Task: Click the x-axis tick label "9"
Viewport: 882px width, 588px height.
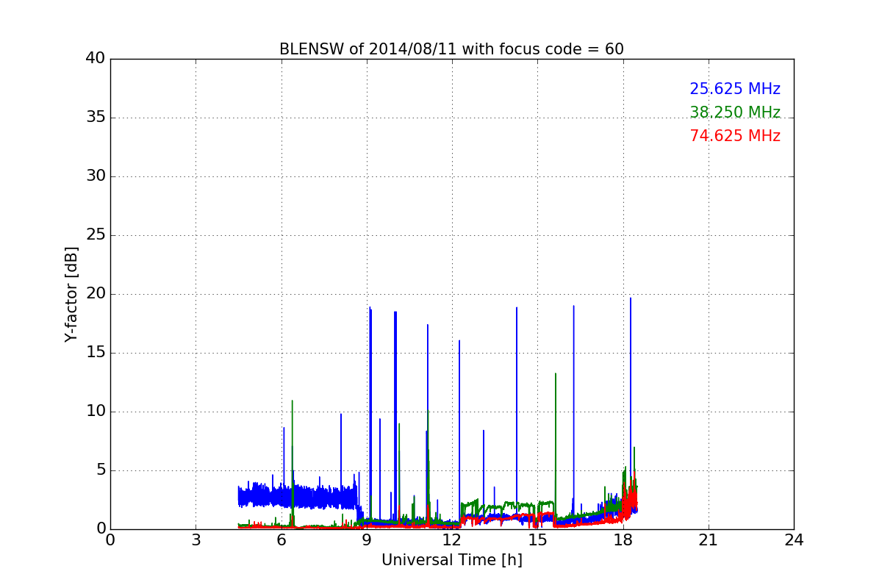Action: pyautogui.click(x=367, y=540)
